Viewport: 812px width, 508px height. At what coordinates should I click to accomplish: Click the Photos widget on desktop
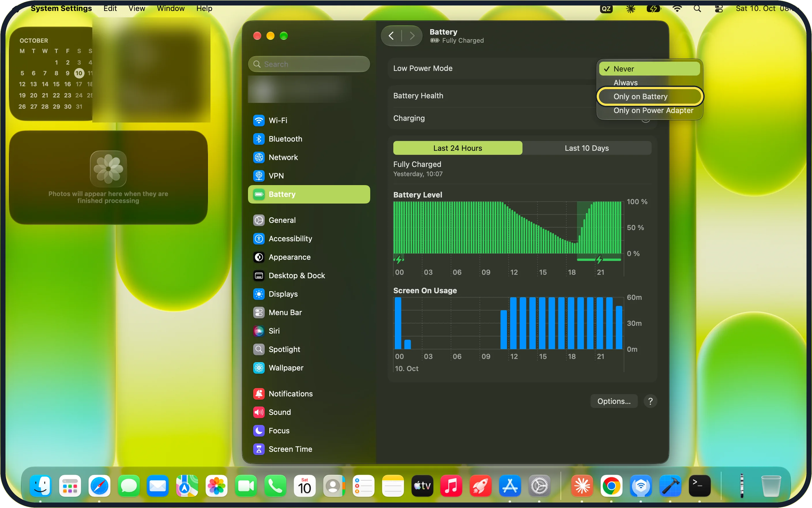point(108,177)
